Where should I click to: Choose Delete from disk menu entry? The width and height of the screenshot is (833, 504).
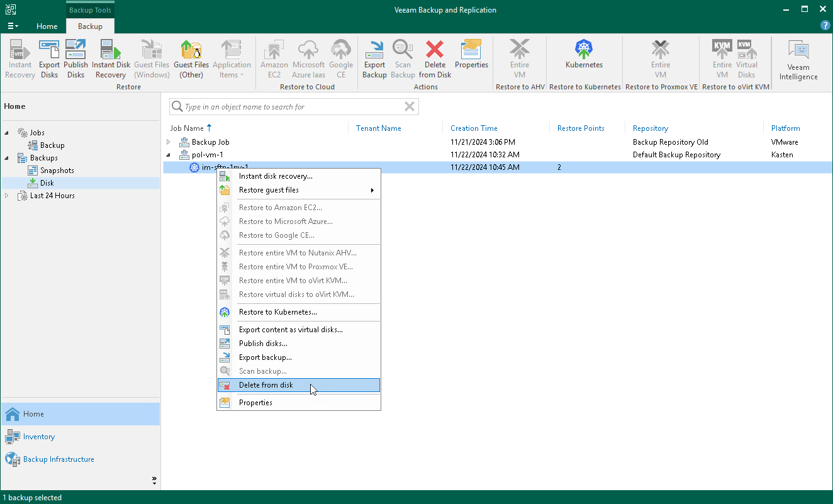tap(299, 385)
